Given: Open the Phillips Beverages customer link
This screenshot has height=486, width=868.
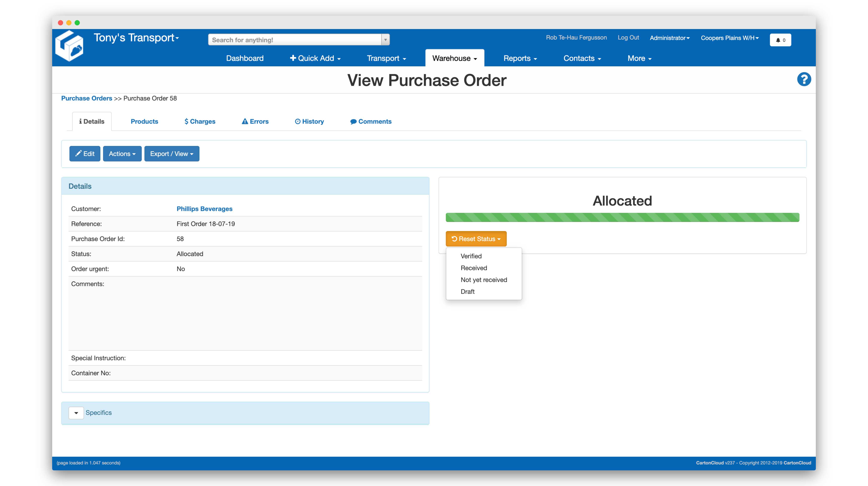Looking at the screenshot, I should click(x=204, y=209).
